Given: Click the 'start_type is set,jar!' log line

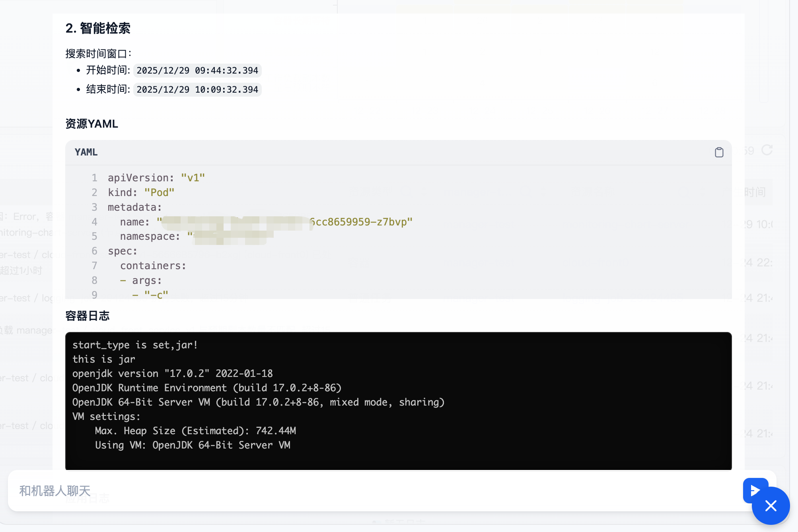Looking at the screenshot, I should click(x=135, y=345).
